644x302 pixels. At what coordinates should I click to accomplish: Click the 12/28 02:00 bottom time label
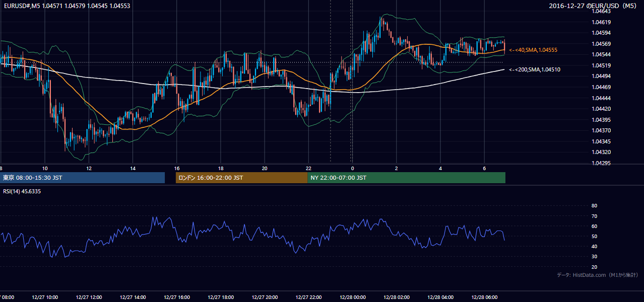pyautogui.click(x=397, y=297)
